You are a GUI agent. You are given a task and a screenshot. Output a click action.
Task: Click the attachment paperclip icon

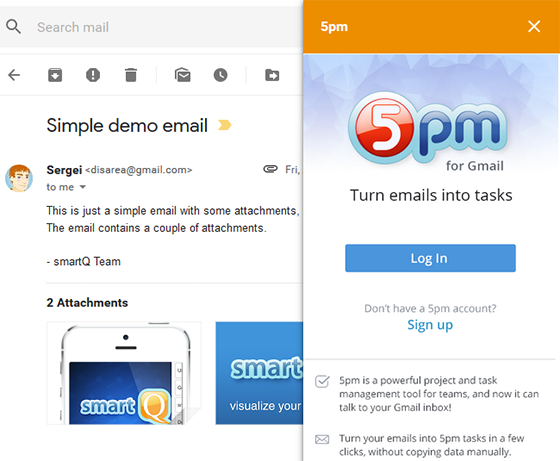(x=270, y=169)
